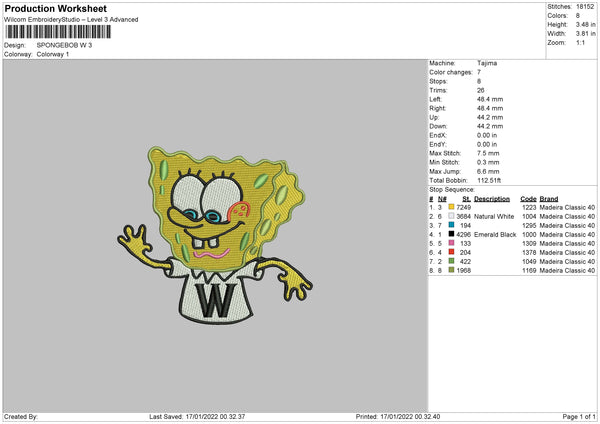The image size is (600, 424).
Task: Click the 'Brand' column header
Action: [x=549, y=199]
